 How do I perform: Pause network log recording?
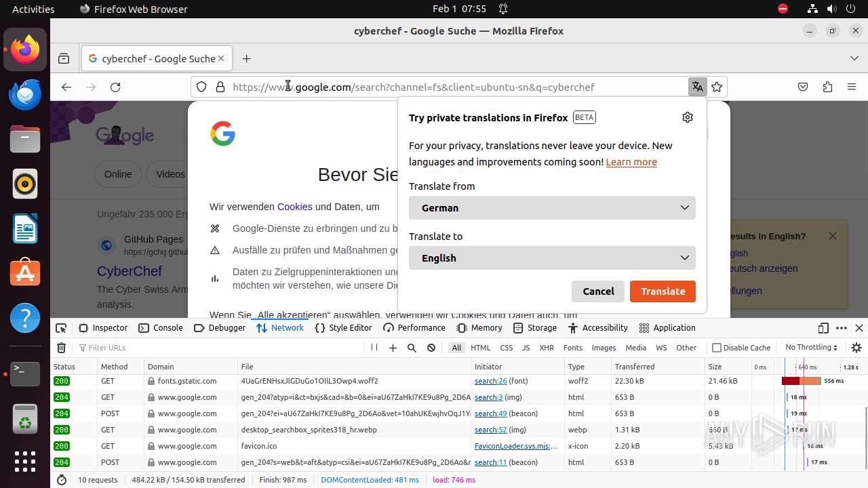374,348
